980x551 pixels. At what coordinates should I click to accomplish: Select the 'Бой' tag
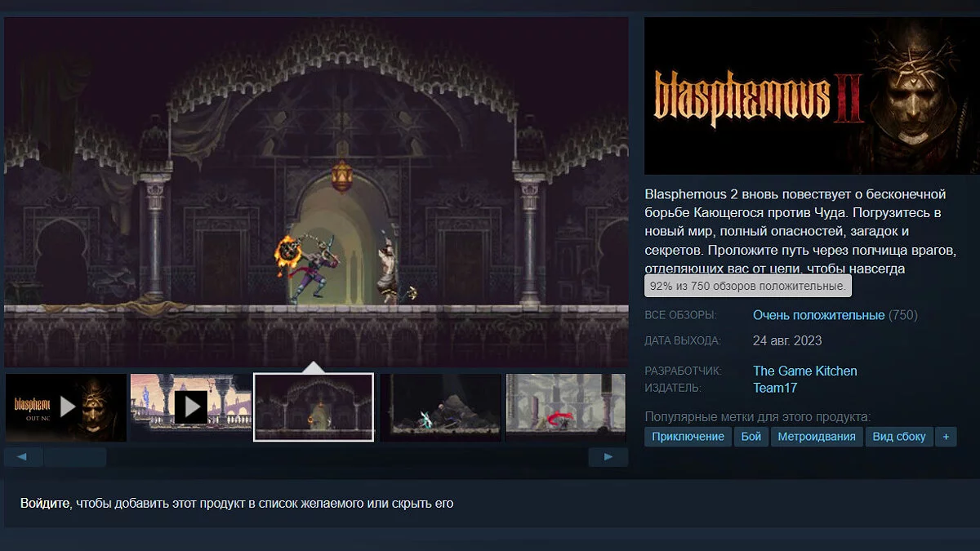click(751, 437)
